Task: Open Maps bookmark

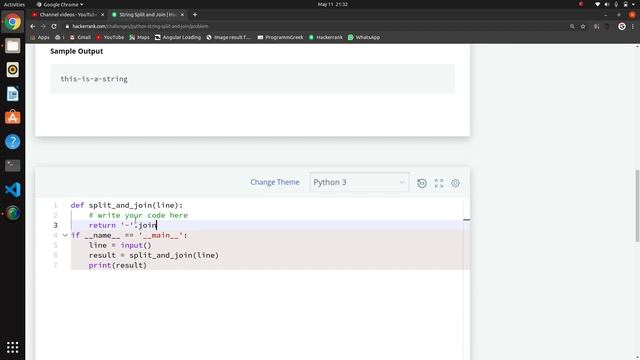Action: click(x=140, y=37)
